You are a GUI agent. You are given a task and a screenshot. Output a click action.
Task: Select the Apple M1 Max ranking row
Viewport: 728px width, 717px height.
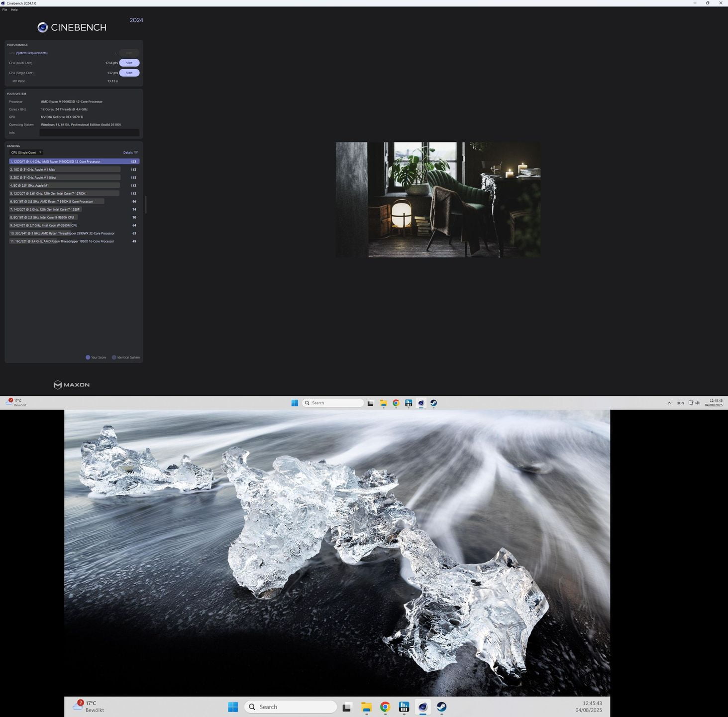click(x=74, y=169)
